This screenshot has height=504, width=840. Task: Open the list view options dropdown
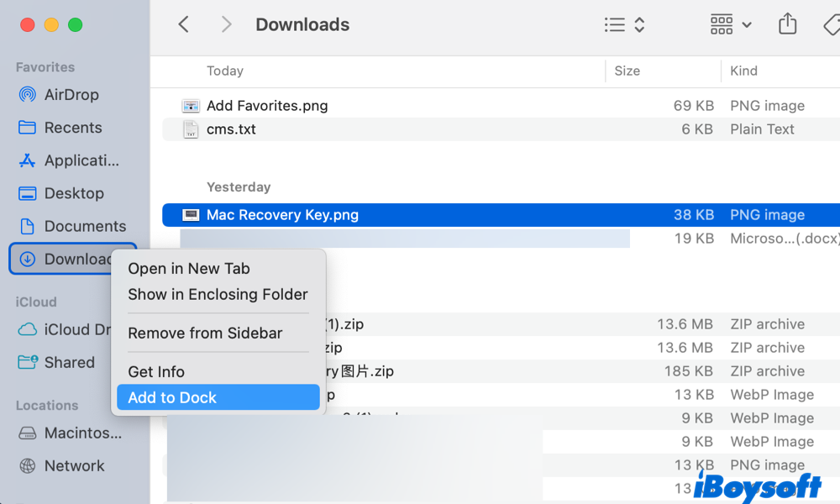click(624, 25)
